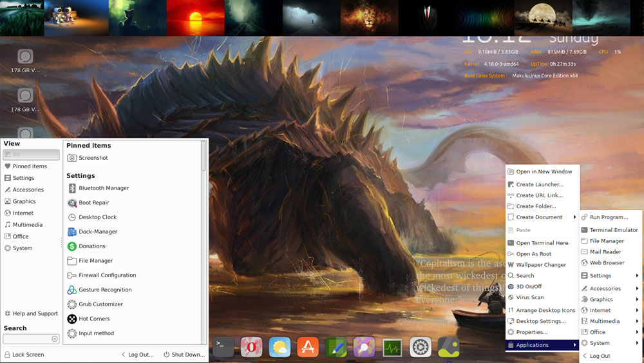Choose Create Launcher from context menu
The image size is (644, 363).
pyautogui.click(x=542, y=184)
